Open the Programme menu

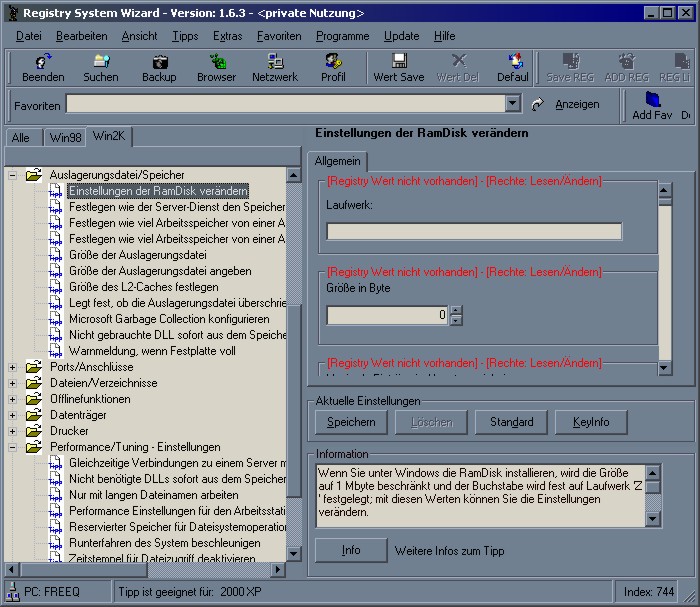[x=342, y=36]
